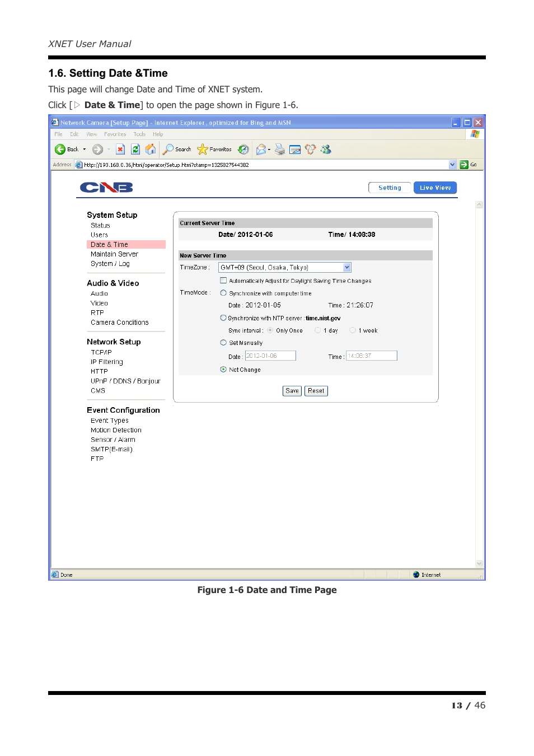This screenshot has width=534, height=756.
Task: Open the History clock icon
Action: tap(243, 149)
